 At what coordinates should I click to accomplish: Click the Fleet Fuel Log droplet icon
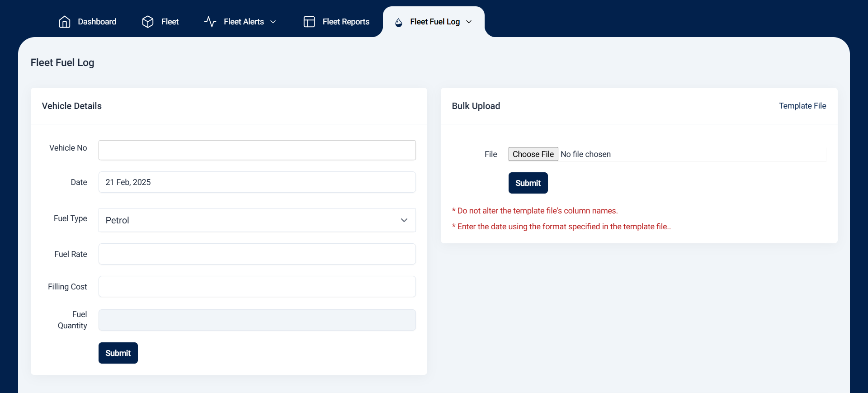coord(398,22)
